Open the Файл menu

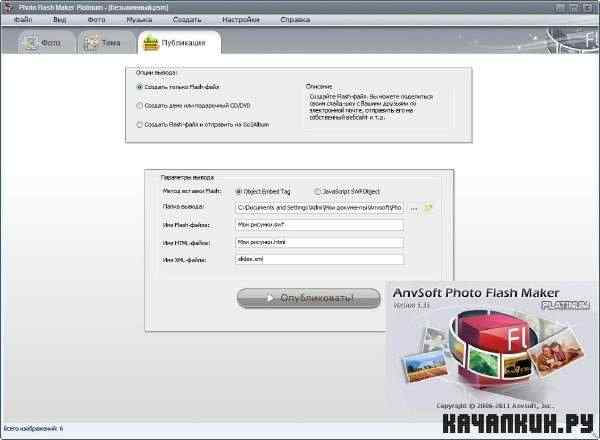[x=23, y=20]
